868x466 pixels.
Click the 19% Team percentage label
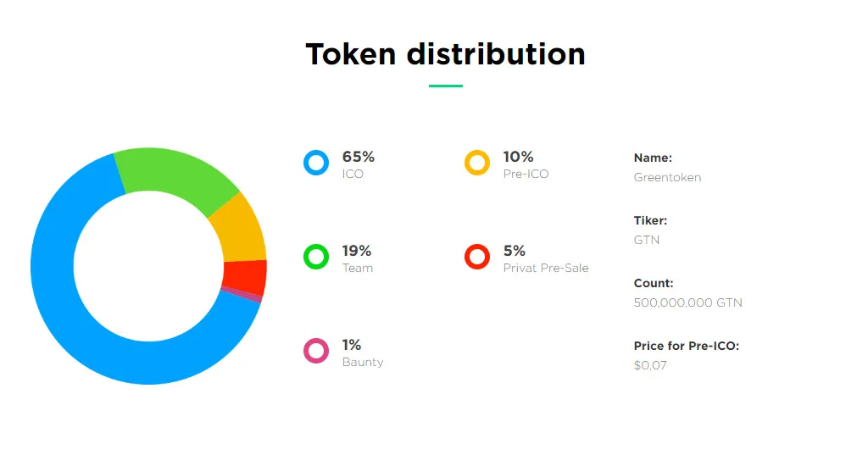357,252
